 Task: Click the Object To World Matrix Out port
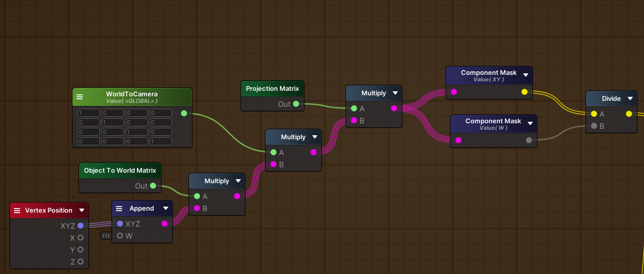pyautogui.click(x=153, y=186)
